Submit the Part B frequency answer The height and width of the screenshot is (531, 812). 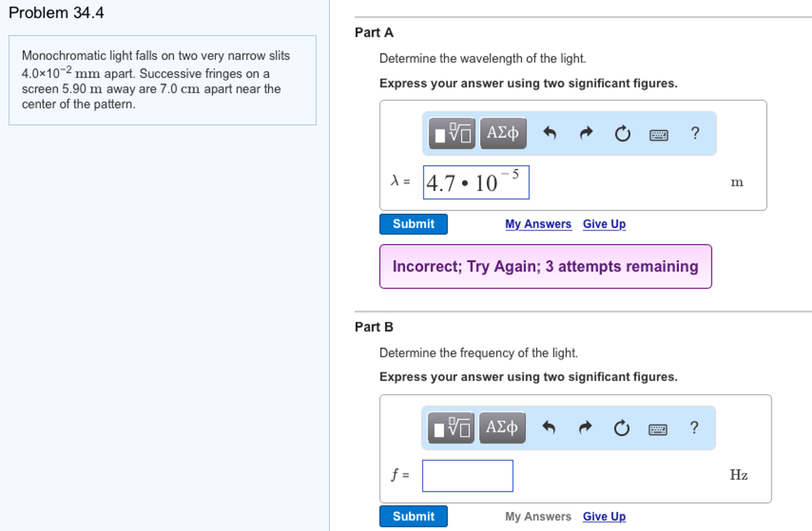[x=413, y=516]
